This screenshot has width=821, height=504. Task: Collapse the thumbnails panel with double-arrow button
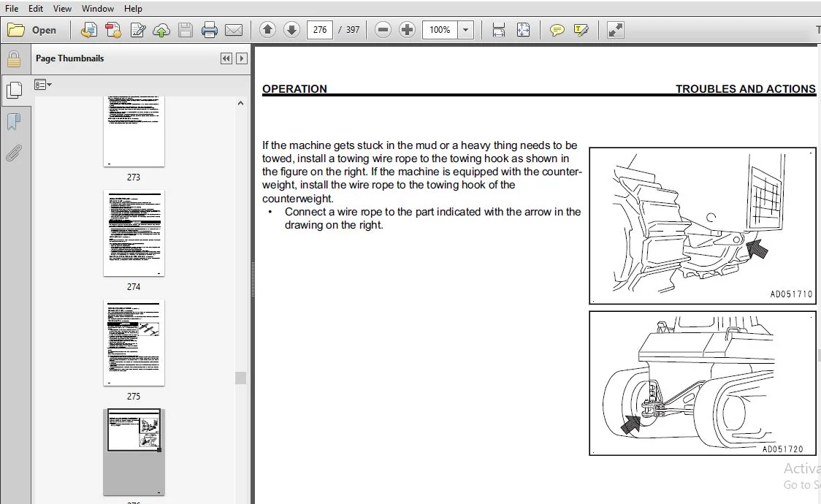[226, 58]
